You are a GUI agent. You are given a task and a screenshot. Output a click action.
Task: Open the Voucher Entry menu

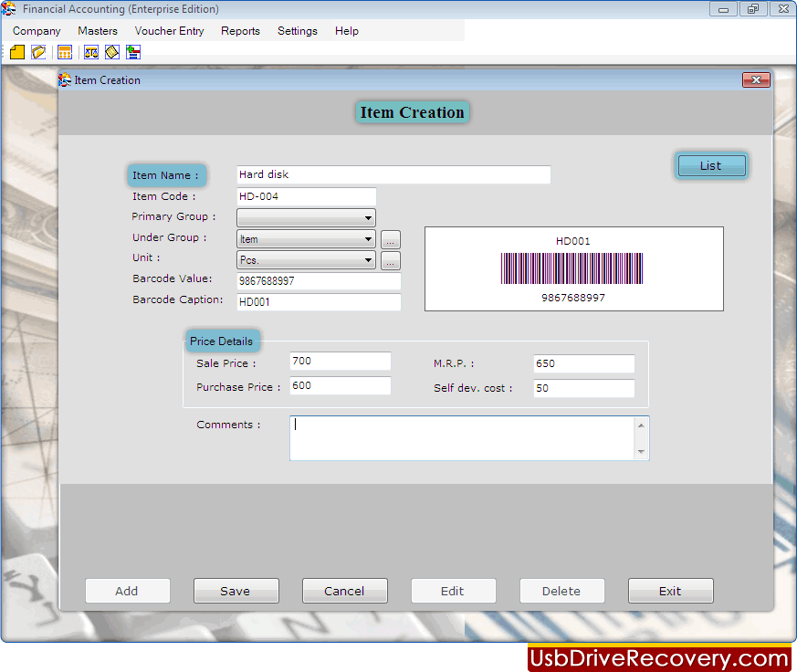coord(169,31)
